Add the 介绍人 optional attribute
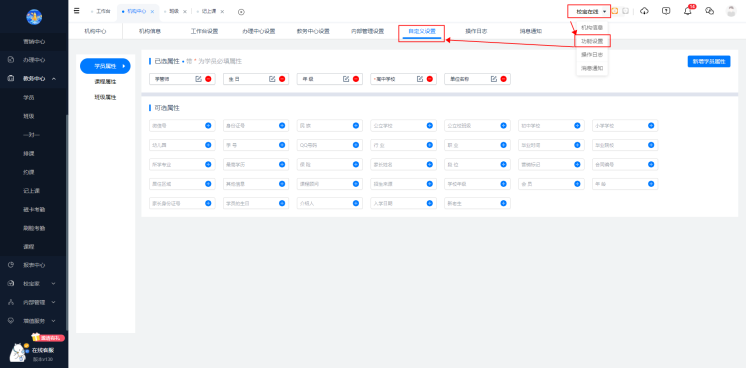746x368 pixels. [355, 203]
